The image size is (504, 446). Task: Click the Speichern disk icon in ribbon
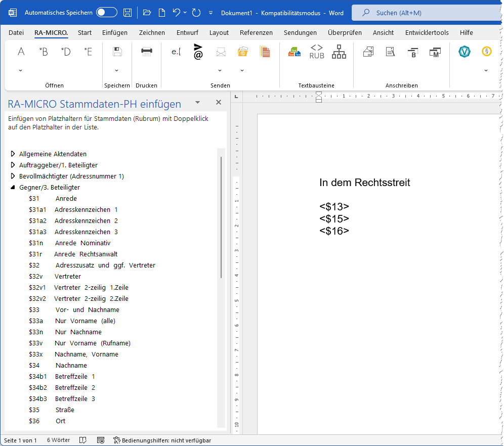coord(117,52)
